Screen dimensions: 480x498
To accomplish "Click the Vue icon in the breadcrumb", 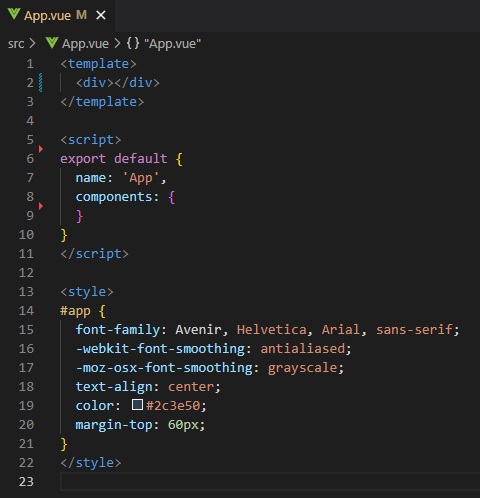I will click(x=52, y=43).
